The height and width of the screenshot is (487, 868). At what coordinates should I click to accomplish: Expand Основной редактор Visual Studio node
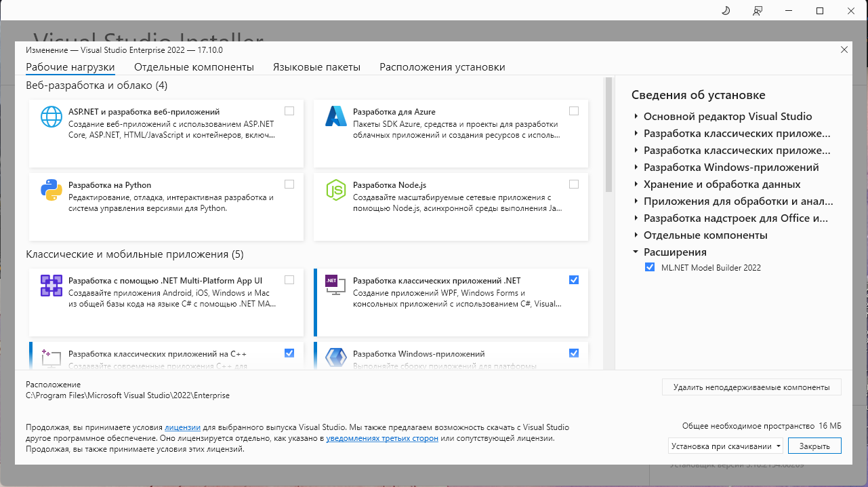(636, 117)
